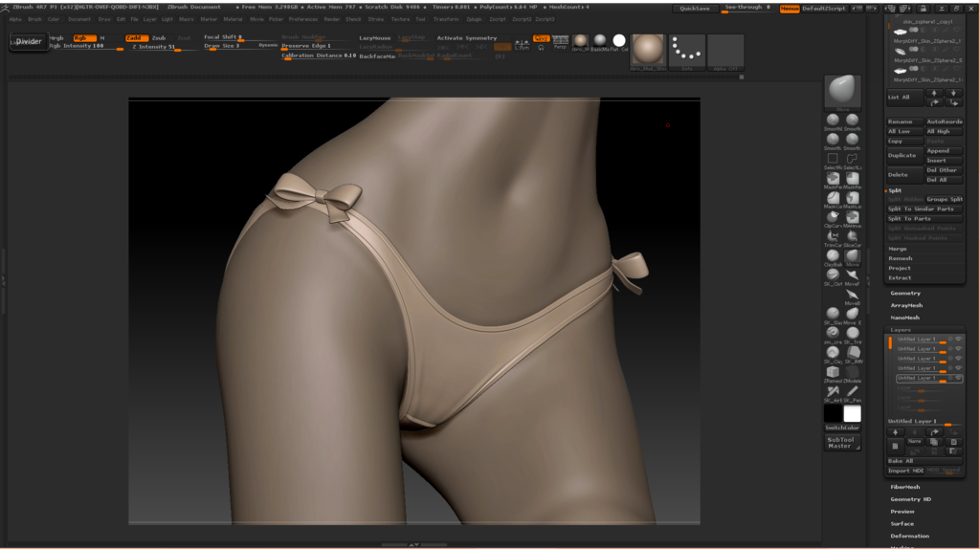Open the Dots stroke type selector
Image resolution: width=980 pixels, height=549 pixels.
686,52
